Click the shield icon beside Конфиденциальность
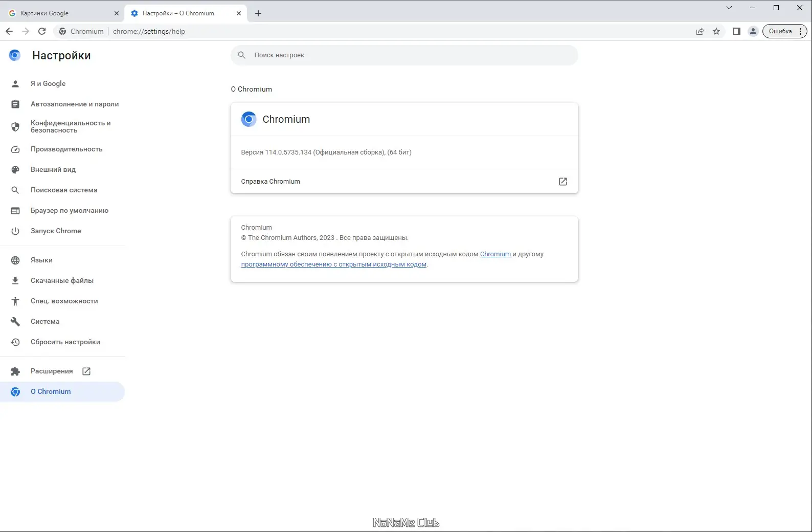 (15, 127)
